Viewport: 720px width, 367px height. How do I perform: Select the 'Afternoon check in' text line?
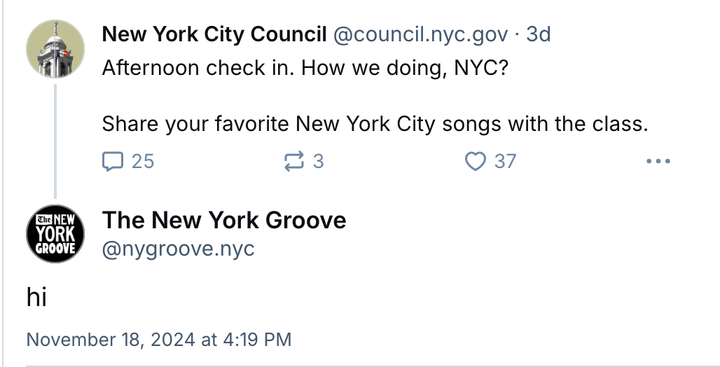tap(305, 68)
